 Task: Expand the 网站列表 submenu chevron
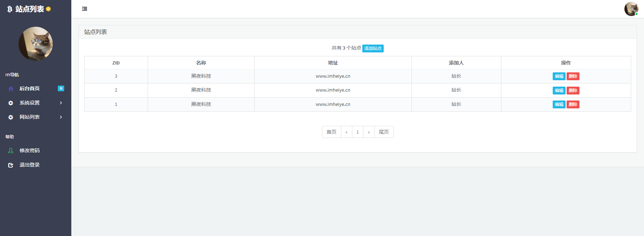(61, 117)
